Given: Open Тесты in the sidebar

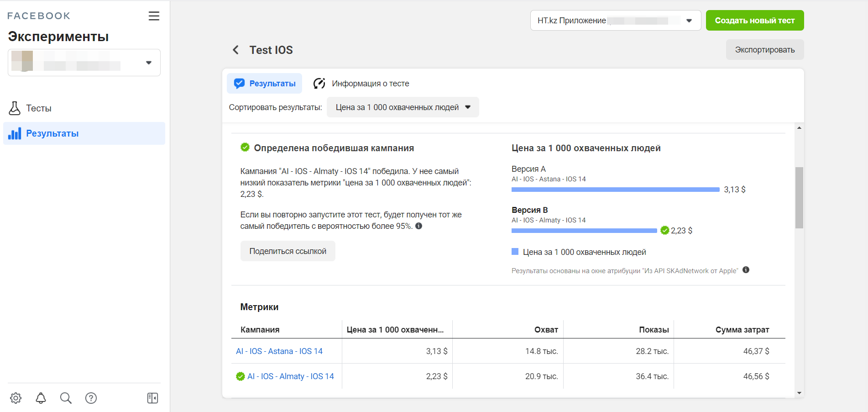Looking at the screenshot, I should tap(38, 108).
